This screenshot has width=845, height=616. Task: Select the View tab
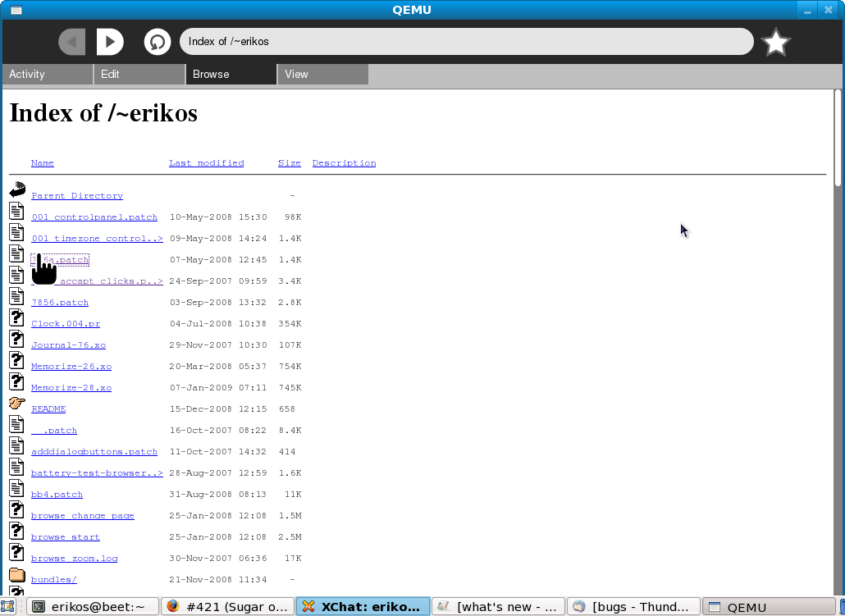322,75
